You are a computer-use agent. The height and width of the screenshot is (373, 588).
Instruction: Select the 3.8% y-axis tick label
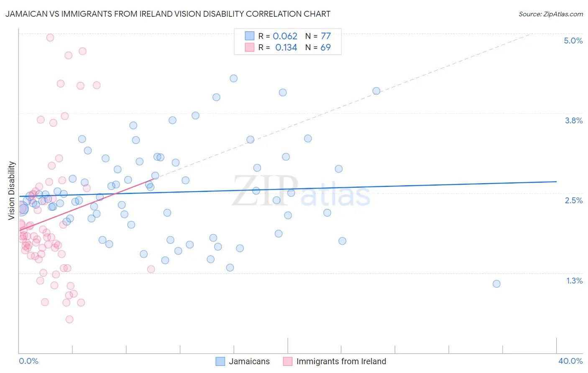click(x=573, y=120)
